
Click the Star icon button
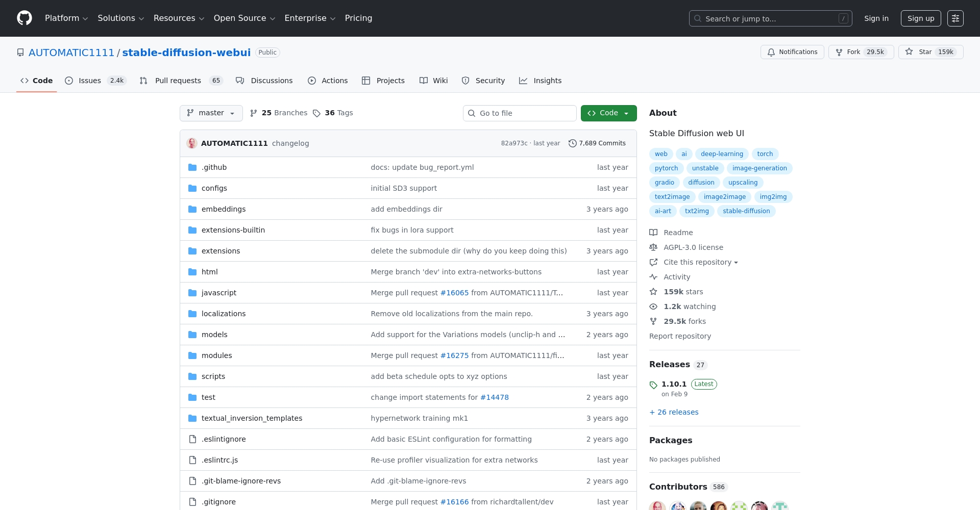(x=909, y=52)
